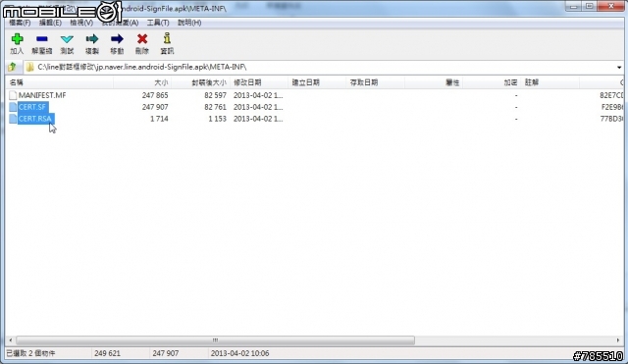Open the File (檔案) menu

click(x=20, y=23)
